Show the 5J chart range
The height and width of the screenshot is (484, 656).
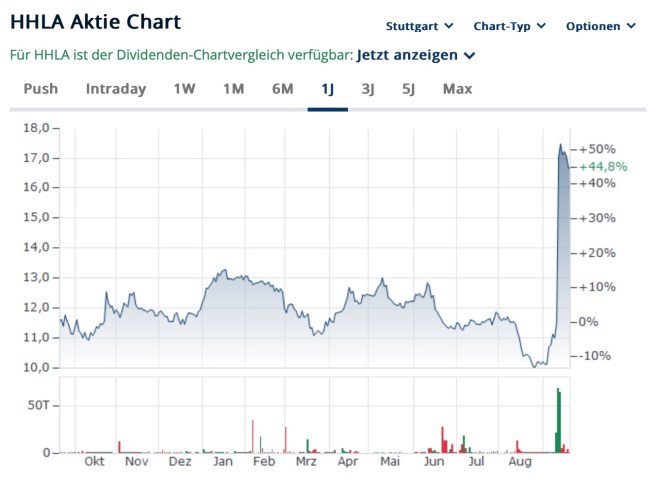point(408,89)
